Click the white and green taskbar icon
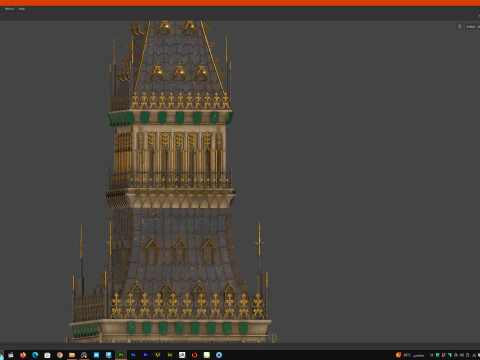Viewport: 480px width, 360px height. pyautogui.click(x=207, y=355)
